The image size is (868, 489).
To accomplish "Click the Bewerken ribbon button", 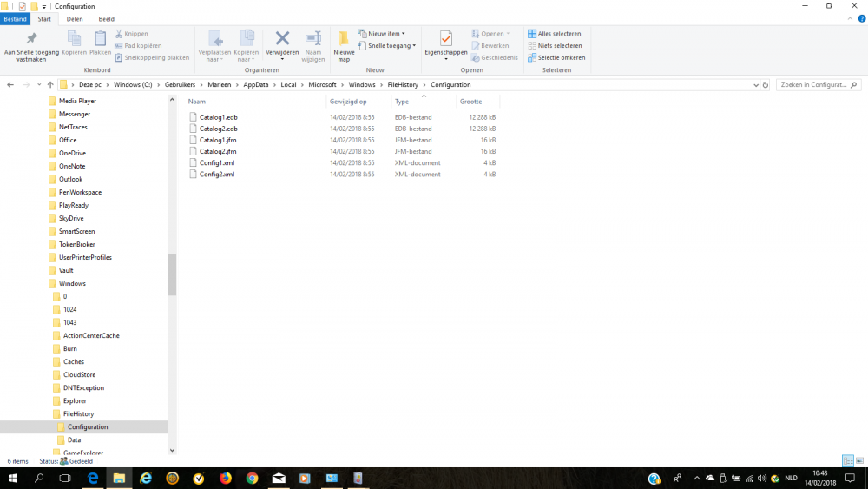I will pyautogui.click(x=490, y=46).
